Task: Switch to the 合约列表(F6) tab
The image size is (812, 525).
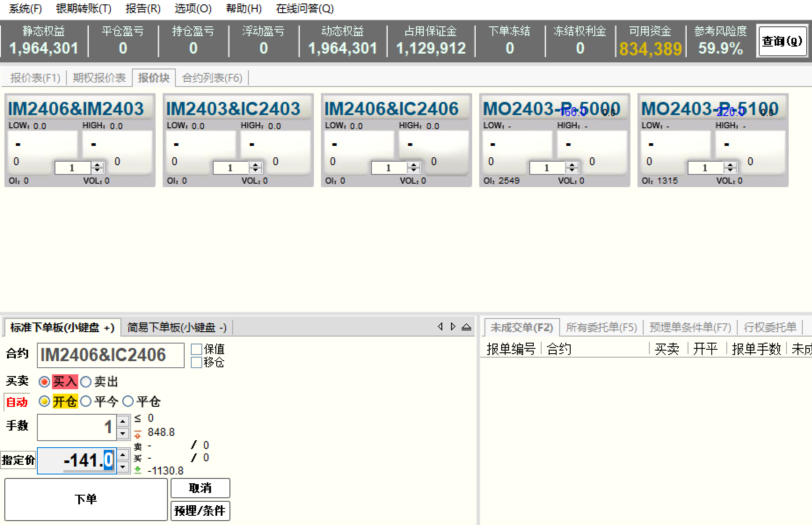Action: click(x=212, y=78)
